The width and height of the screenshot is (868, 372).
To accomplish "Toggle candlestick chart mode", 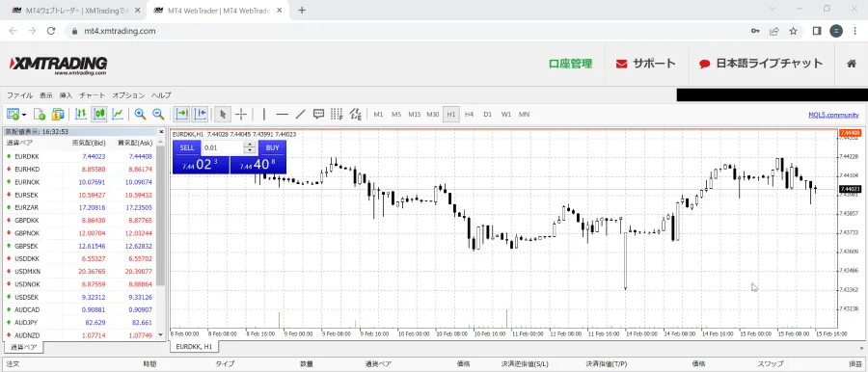I will pyautogui.click(x=99, y=114).
